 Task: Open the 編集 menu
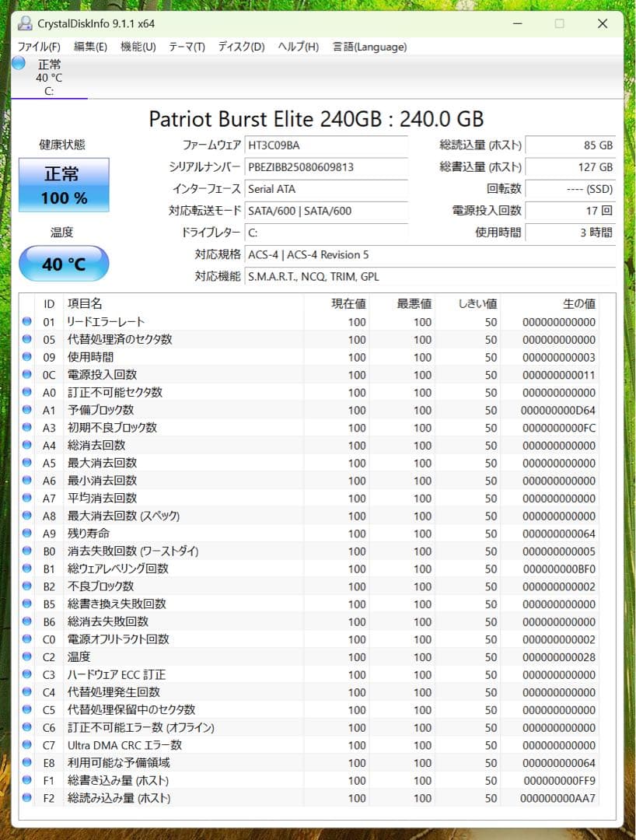[90, 47]
